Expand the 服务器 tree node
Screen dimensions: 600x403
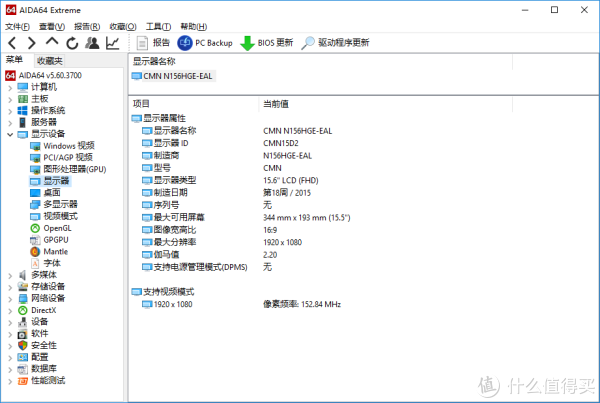[10, 123]
